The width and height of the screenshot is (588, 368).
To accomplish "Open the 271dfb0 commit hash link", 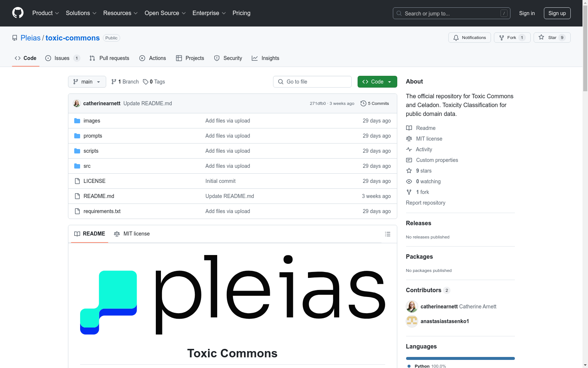I will [x=318, y=103].
